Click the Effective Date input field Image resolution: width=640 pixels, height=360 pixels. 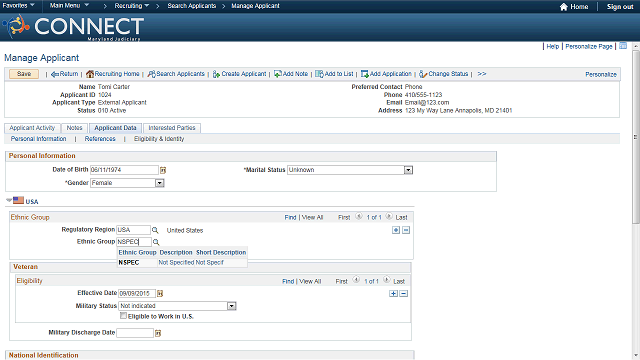(137, 293)
